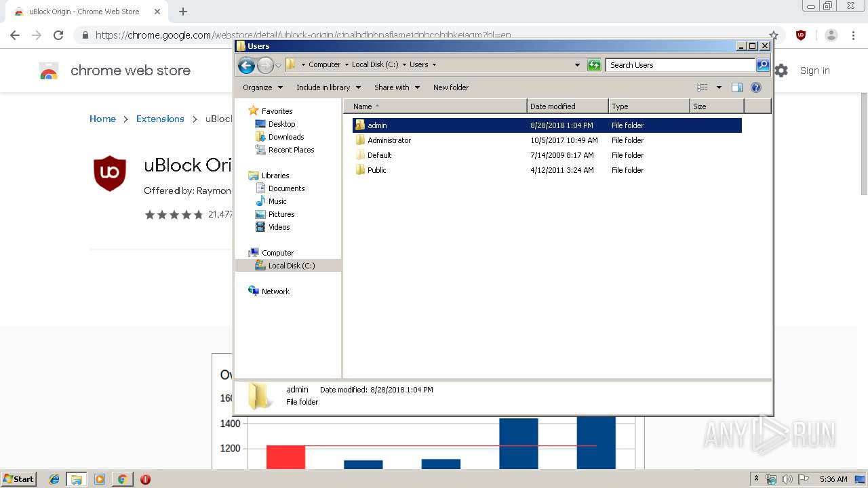The height and width of the screenshot is (488, 868).
Task: Click the Libraries heading
Action: pyautogui.click(x=269, y=176)
